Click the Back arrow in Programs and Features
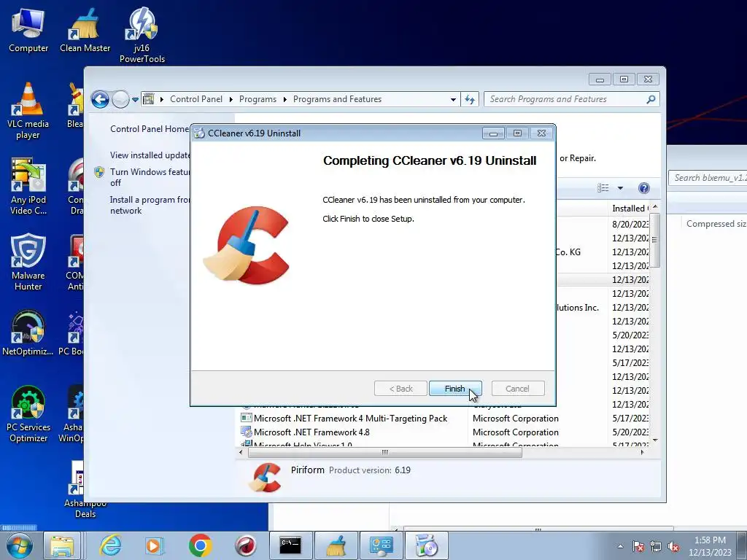This screenshot has width=747, height=560. tap(100, 99)
